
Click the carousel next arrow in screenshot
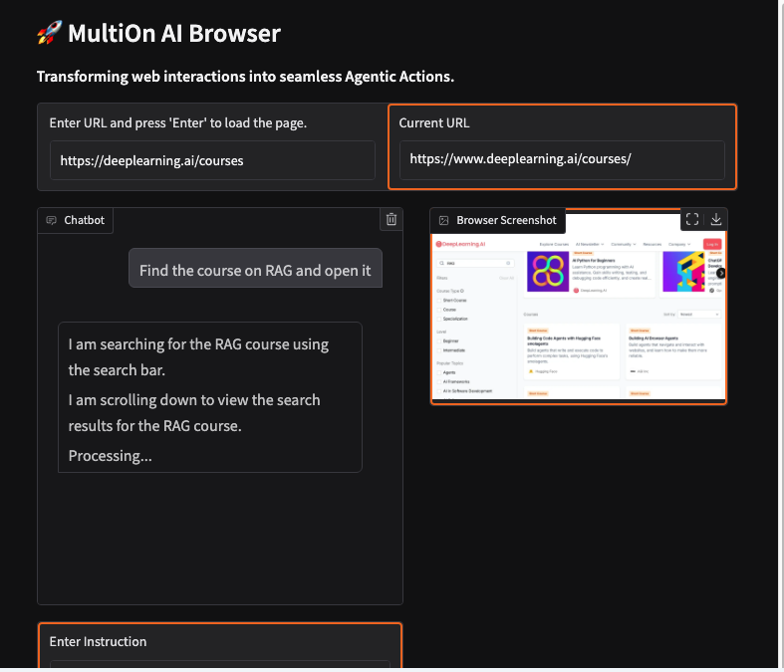(x=720, y=273)
